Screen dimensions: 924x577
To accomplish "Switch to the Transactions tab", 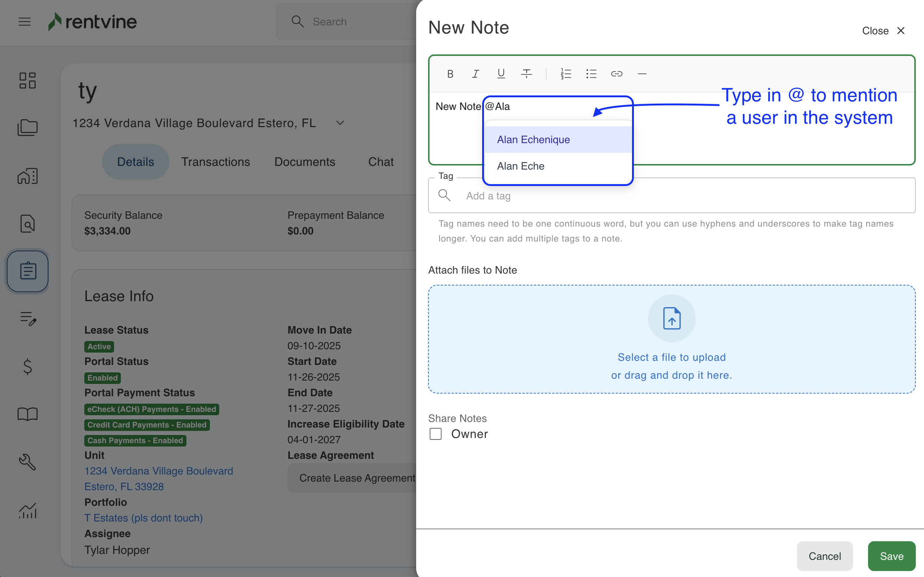I will point(215,162).
